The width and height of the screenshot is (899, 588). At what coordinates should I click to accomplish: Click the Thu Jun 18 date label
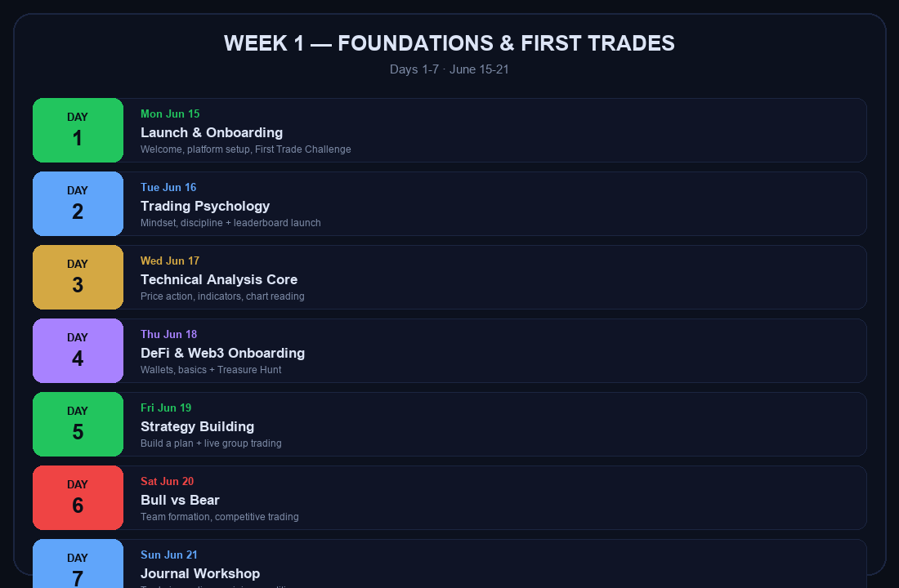(168, 334)
